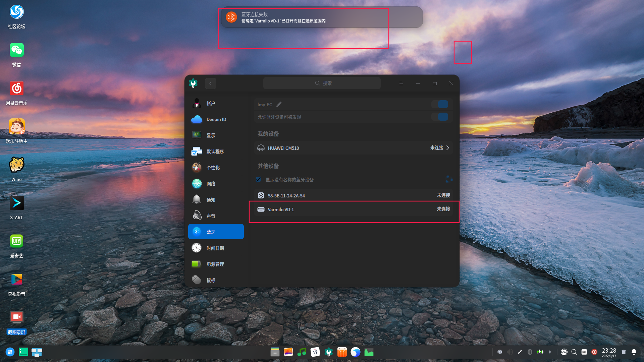Select the 个性化 (Personalization) icon

[213, 167]
